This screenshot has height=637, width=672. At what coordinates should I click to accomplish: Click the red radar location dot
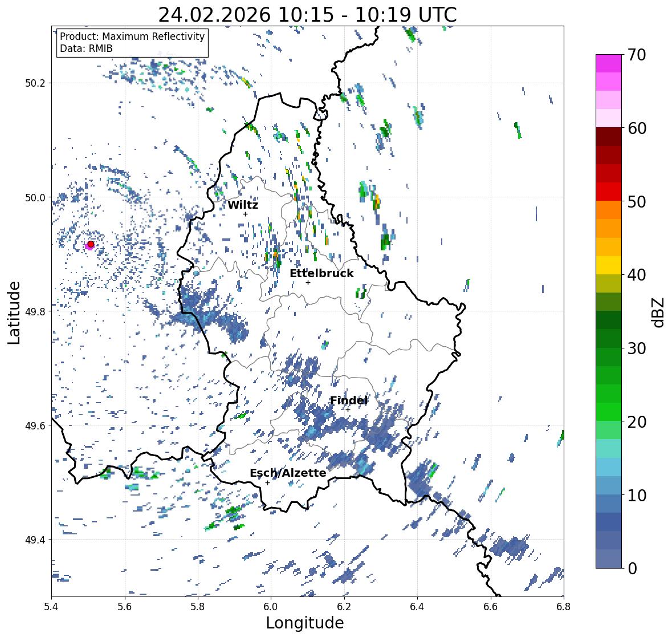tap(91, 244)
